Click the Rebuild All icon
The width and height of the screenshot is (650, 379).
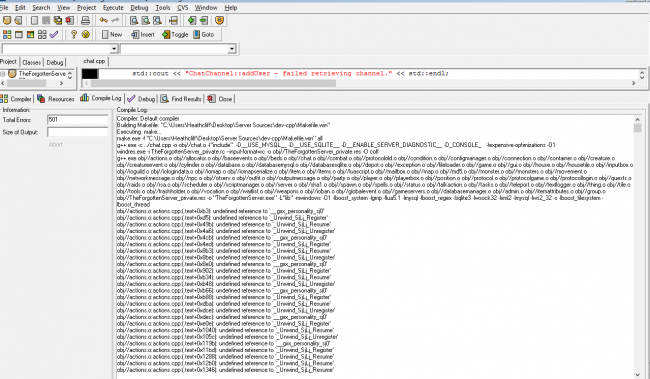click(42, 34)
